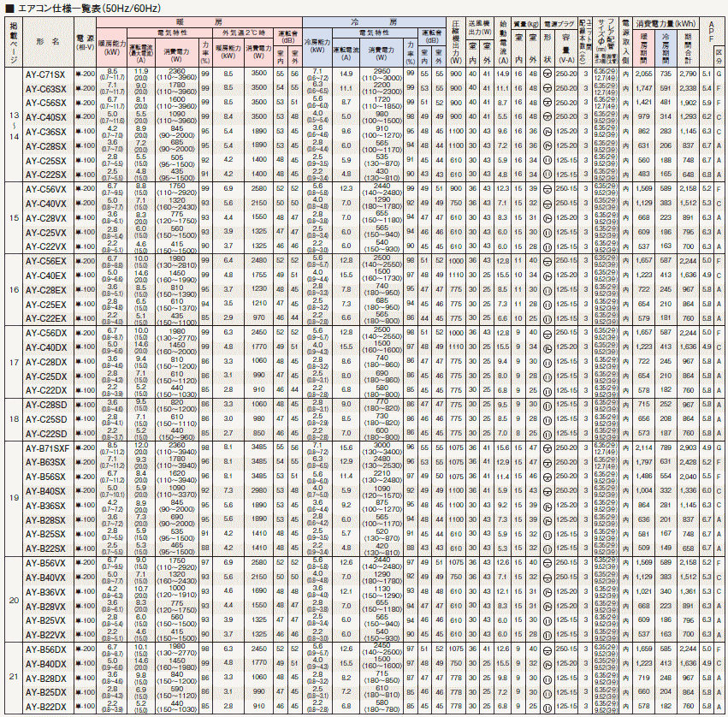Select the model name AY-B22SX
Screen dimensions: 728x717
pyautogui.click(x=45, y=549)
